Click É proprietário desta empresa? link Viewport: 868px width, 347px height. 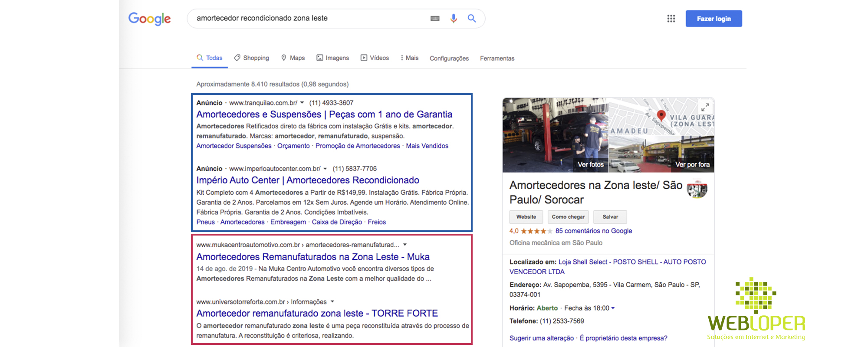624,338
